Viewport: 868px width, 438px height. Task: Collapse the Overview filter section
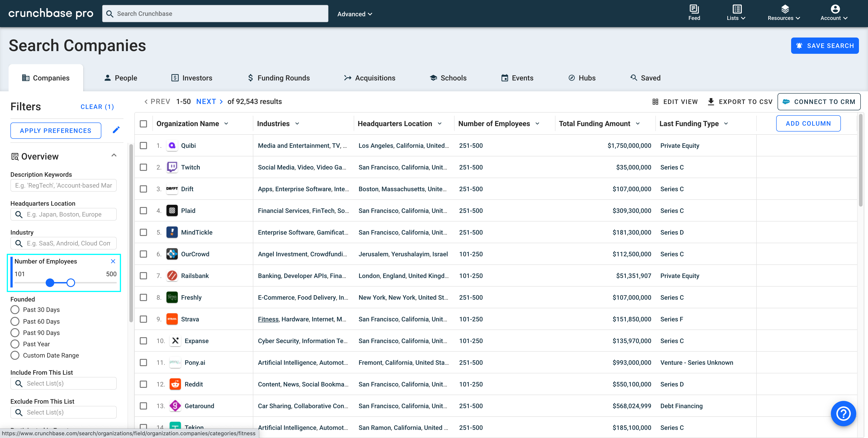114,155
